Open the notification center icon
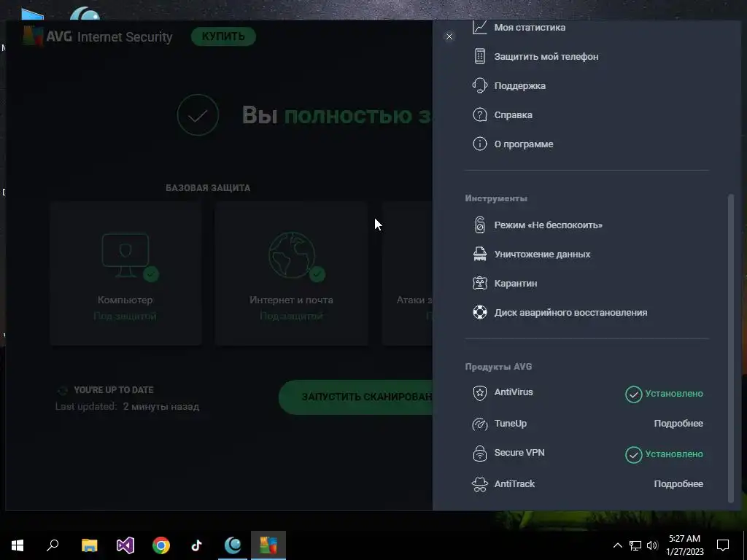The width and height of the screenshot is (747, 560). (723, 545)
